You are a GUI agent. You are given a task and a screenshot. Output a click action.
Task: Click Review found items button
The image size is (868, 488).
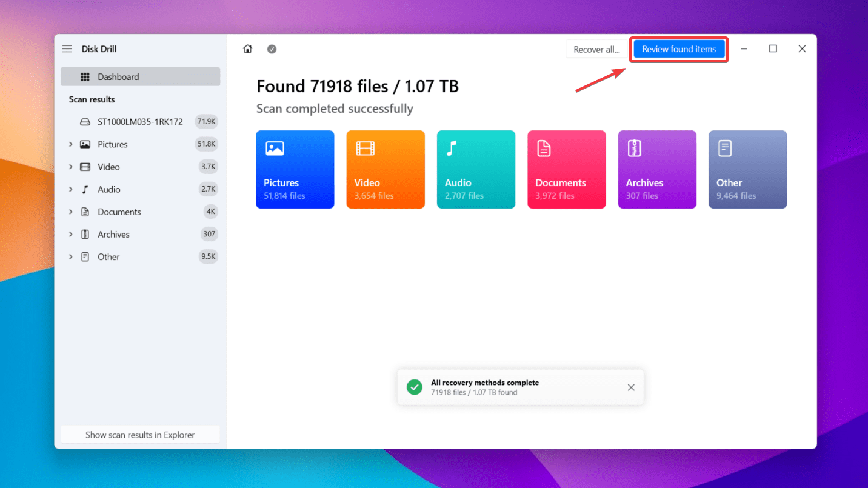tap(679, 49)
